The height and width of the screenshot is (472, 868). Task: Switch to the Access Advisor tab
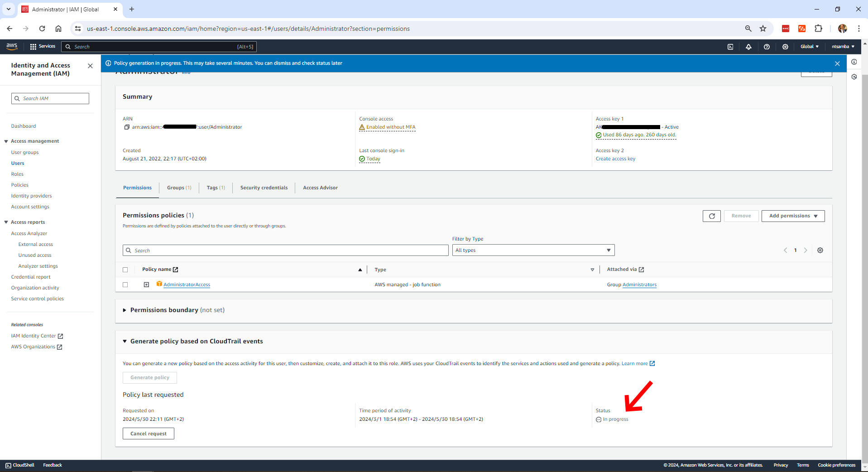tap(320, 188)
